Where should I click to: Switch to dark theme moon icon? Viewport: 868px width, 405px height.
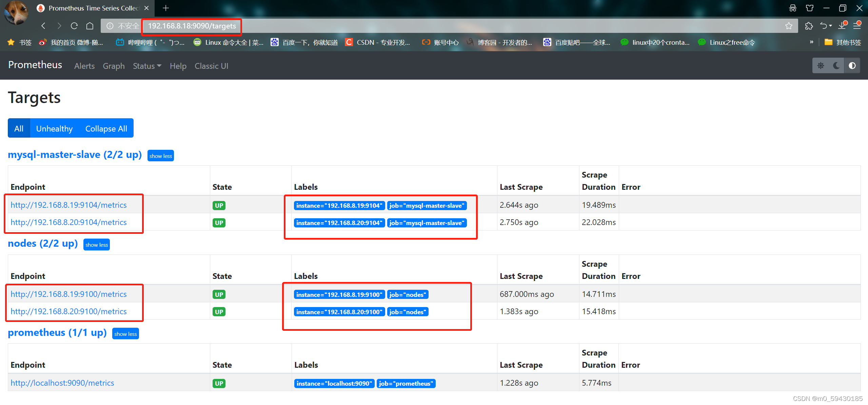(x=836, y=66)
